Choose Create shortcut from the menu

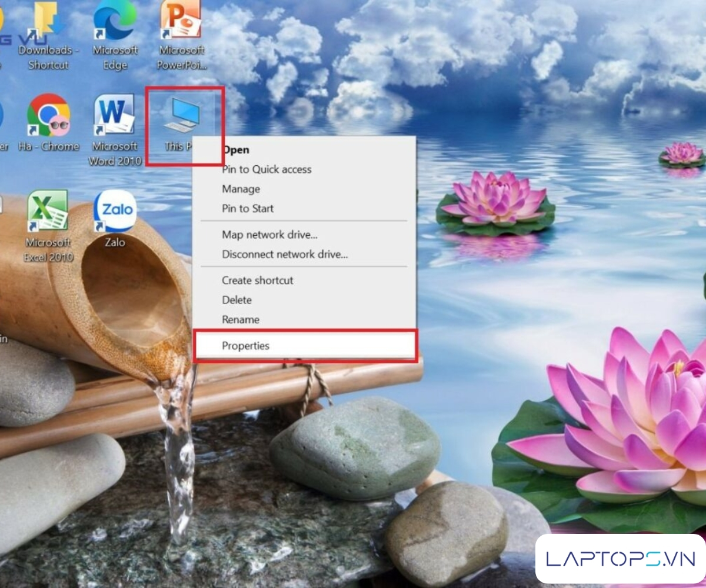(x=257, y=280)
